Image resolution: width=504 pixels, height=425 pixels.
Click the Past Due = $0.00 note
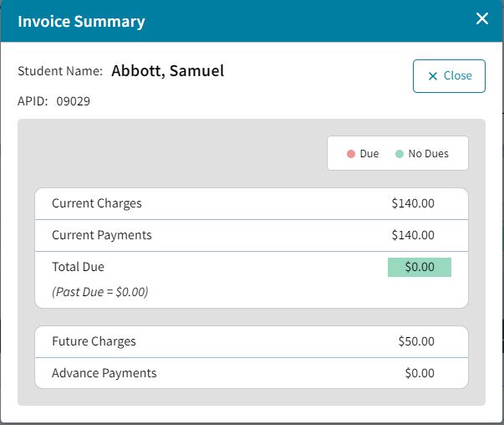tap(100, 292)
